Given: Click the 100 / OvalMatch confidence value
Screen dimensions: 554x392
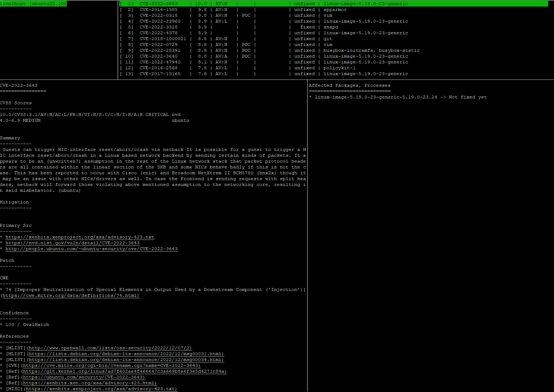Looking at the screenshot, I should 27,325.
